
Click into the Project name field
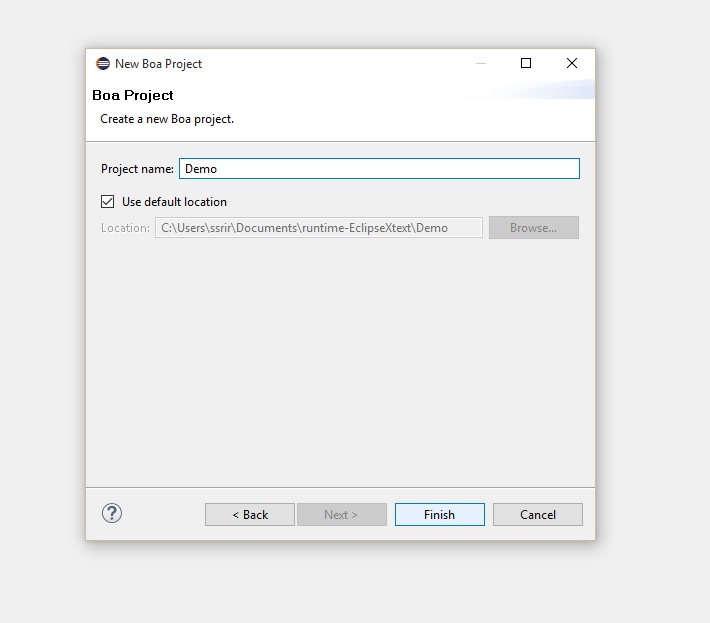379,169
